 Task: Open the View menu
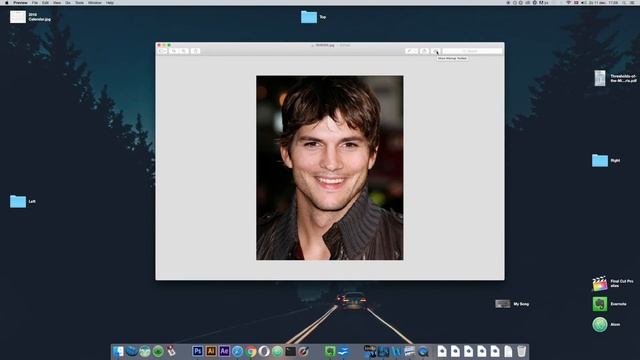57,2
